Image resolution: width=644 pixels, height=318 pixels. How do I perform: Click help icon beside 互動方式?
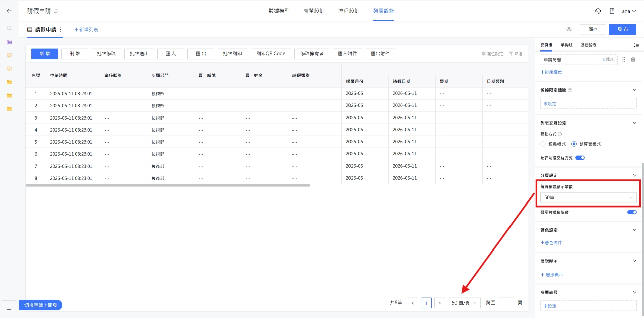tap(560, 134)
